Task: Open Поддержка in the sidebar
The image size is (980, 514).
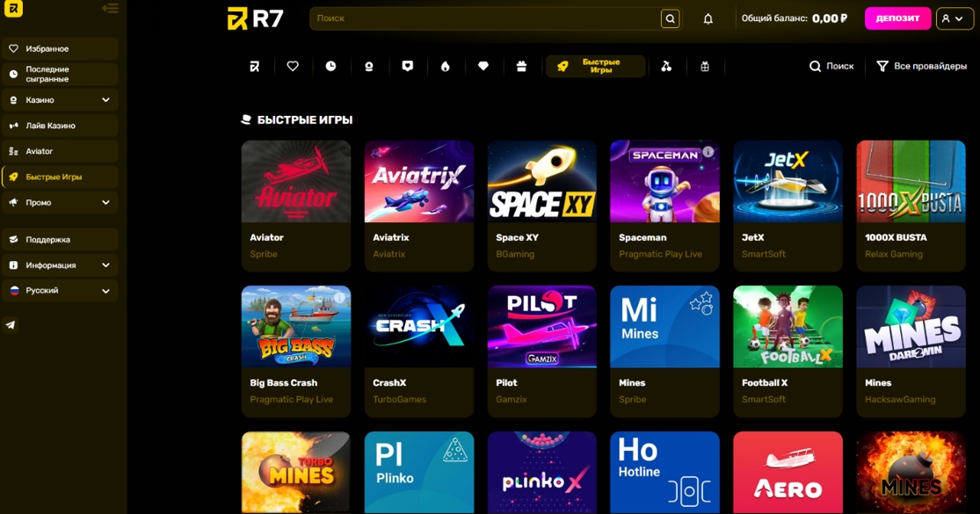Action: point(60,239)
